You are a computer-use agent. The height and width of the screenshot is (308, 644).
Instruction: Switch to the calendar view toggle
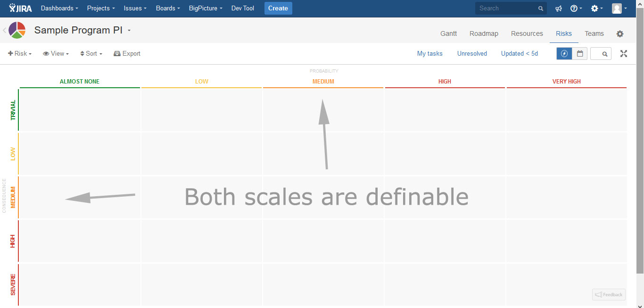(580, 54)
